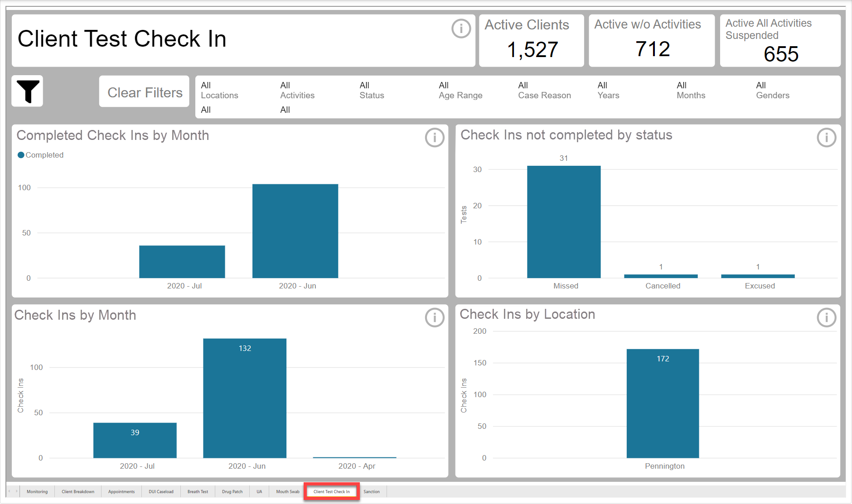Screen dimensions: 852x504
Task: Go to the Sanction tab
Action: click(x=372, y=491)
